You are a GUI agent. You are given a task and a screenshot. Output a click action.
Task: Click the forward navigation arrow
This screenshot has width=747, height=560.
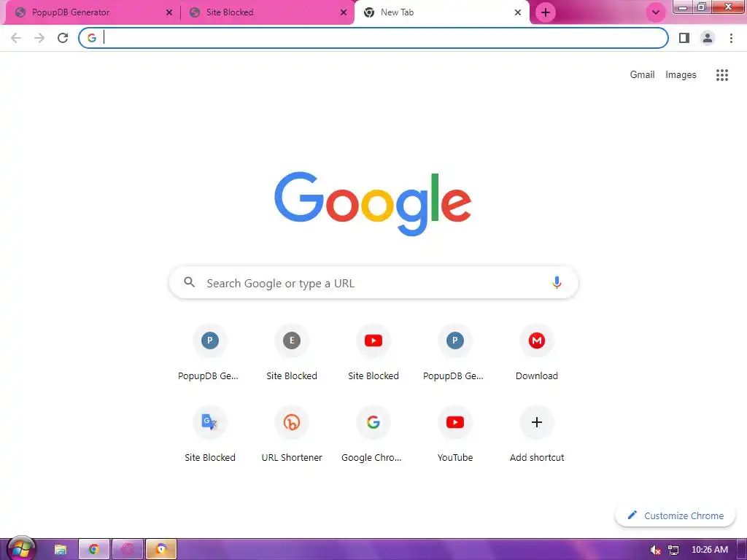pos(39,38)
